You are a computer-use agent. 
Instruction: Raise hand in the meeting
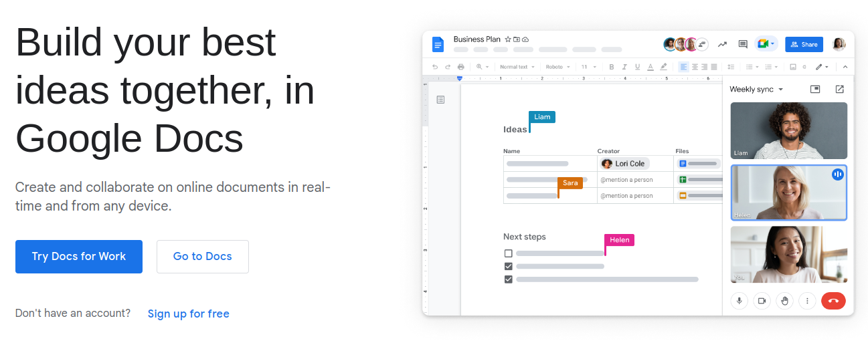(784, 301)
